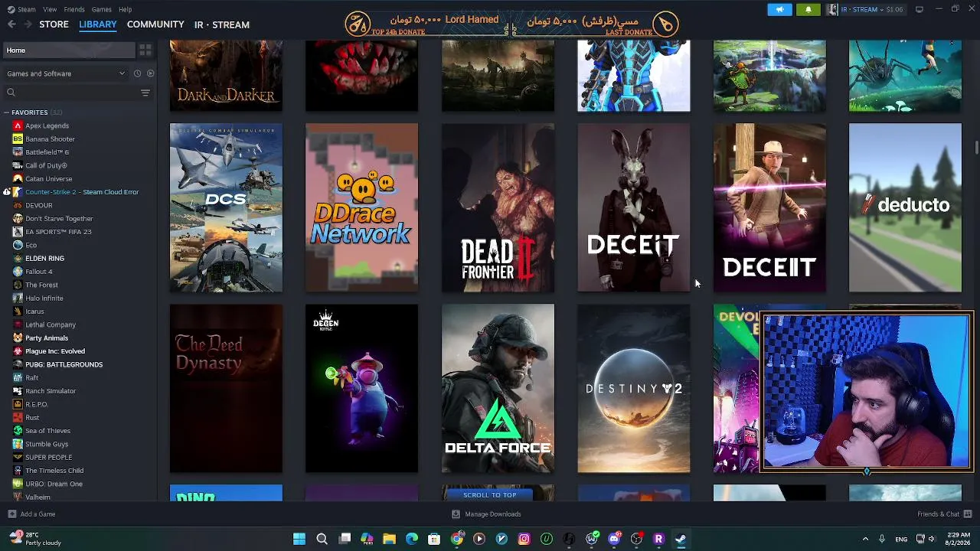Switch library to grid collections view

145,50
